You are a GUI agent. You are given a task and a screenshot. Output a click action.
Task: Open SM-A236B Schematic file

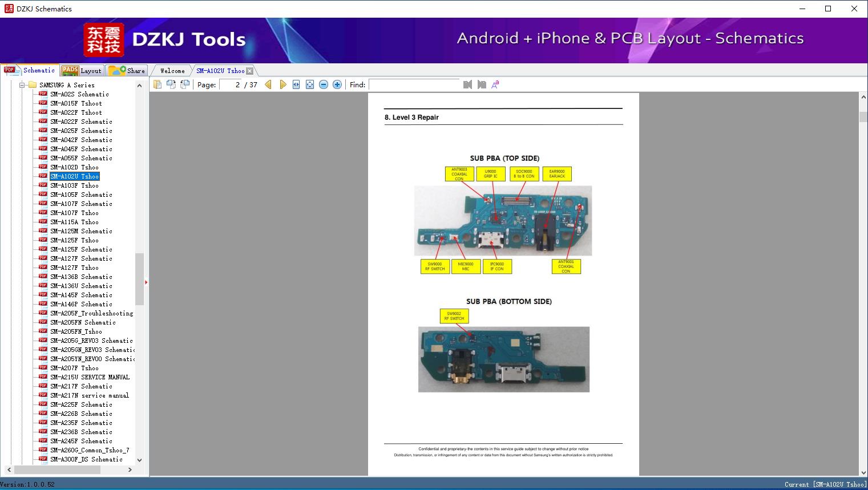coord(81,432)
